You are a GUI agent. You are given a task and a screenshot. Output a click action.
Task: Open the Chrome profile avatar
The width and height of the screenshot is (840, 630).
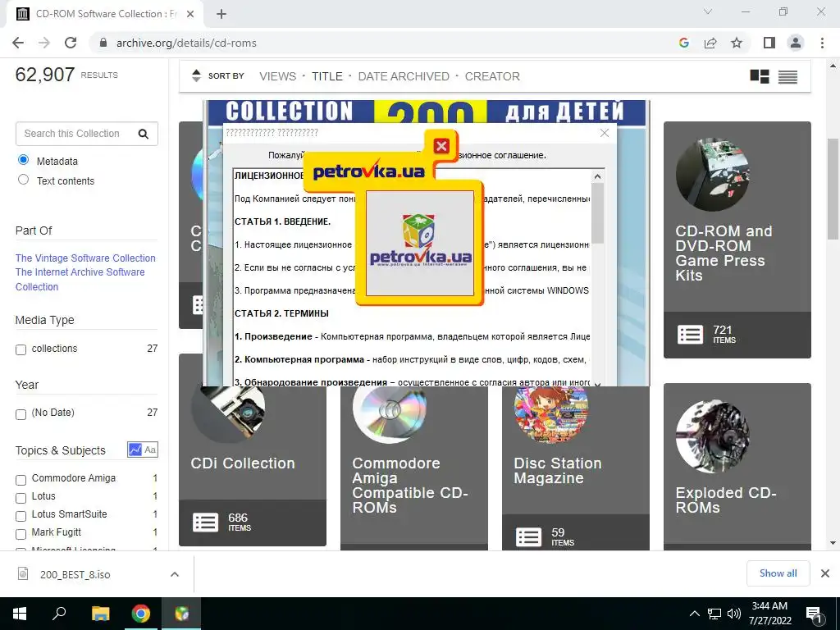pos(796,43)
